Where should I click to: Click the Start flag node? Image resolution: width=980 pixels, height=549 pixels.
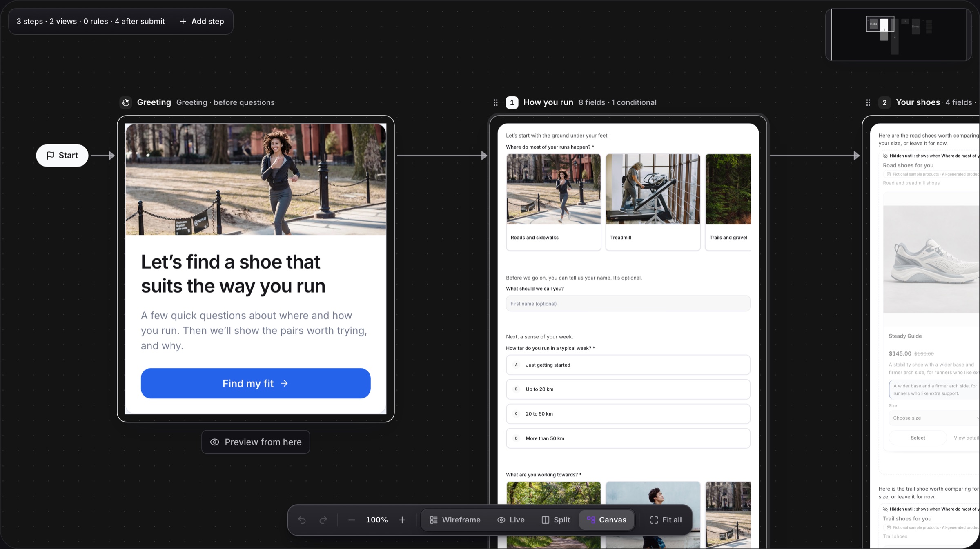point(62,155)
